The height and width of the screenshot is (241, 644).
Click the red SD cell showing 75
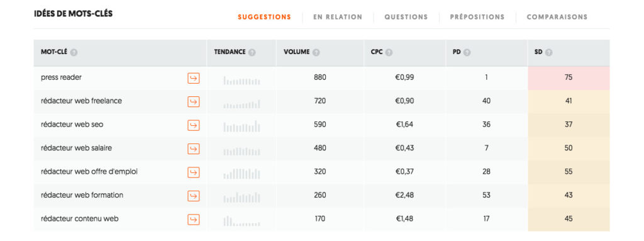pos(569,78)
